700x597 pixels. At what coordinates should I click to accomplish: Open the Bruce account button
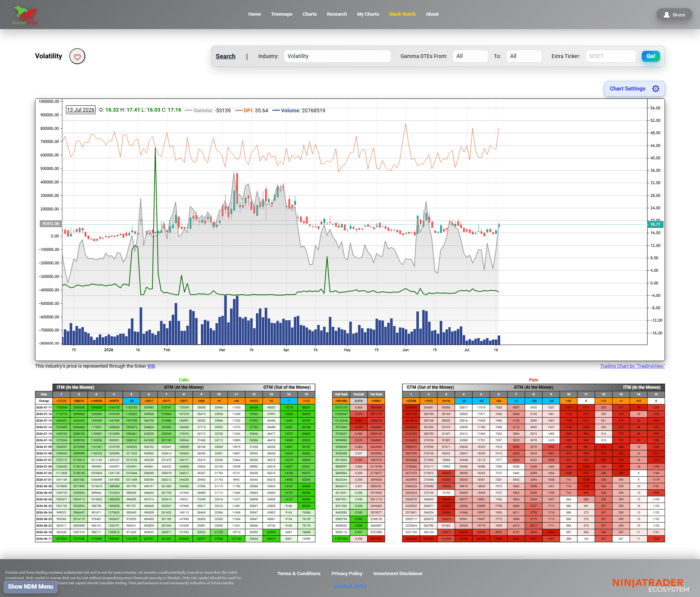pyautogui.click(x=674, y=15)
